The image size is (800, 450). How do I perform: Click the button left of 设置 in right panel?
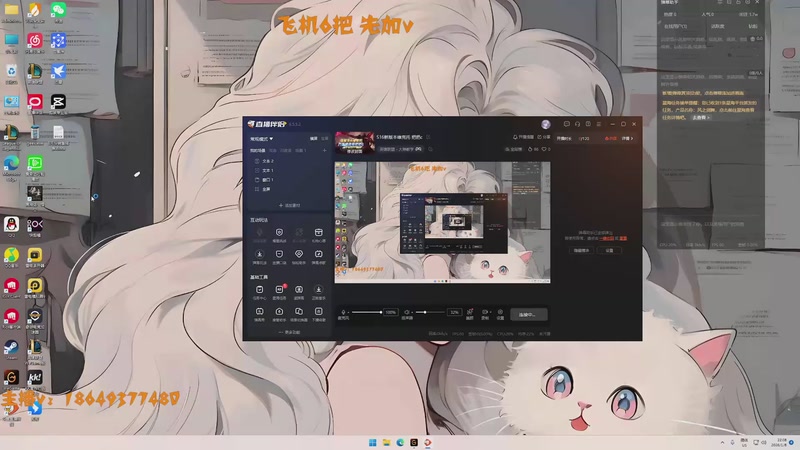(x=581, y=251)
